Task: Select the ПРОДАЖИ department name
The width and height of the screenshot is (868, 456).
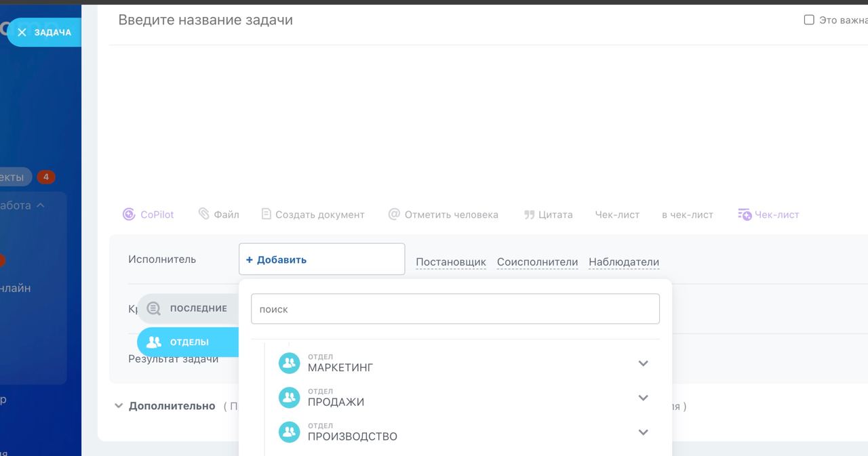Action: (336, 402)
